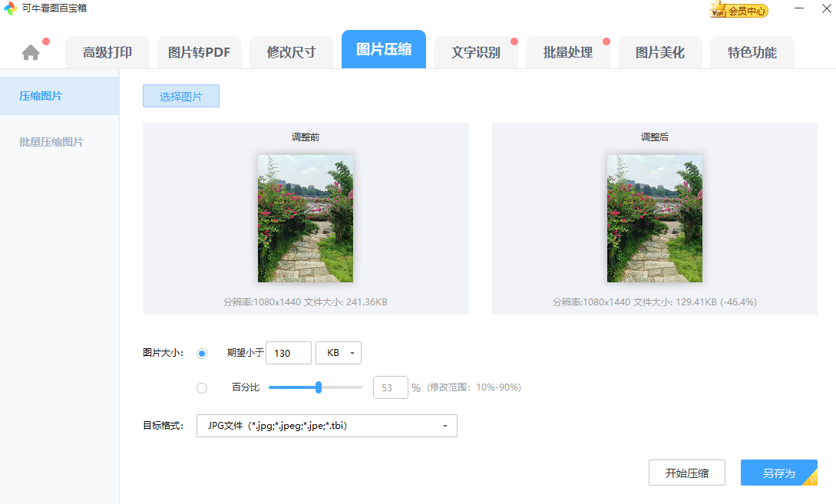Click the 调整前 resolution and file size text
The height and width of the screenshot is (504, 836).
point(306,302)
